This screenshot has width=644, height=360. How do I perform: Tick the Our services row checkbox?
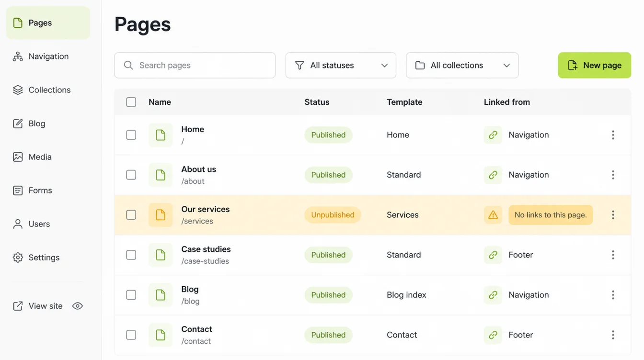tap(131, 215)
